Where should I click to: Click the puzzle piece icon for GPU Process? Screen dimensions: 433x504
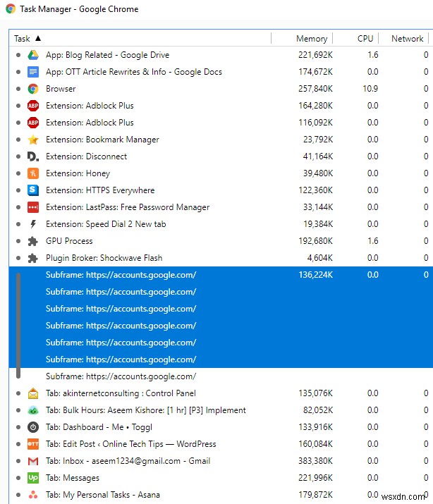click(x=33, y=241)
